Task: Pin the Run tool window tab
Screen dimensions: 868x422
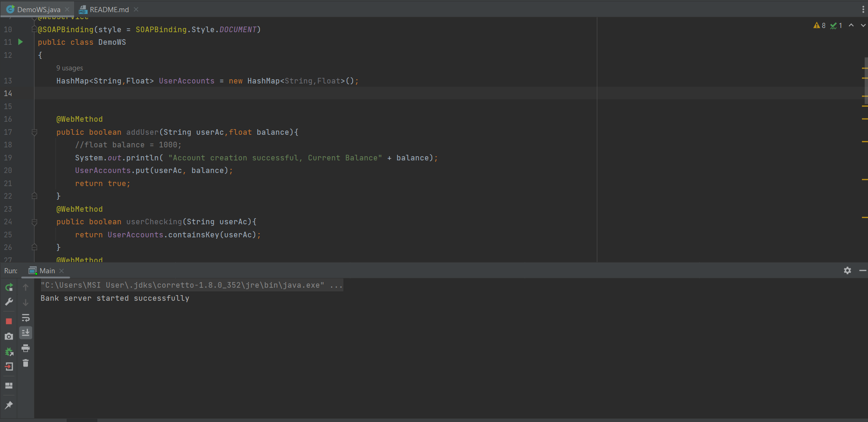Action: (x=8, y=405)
